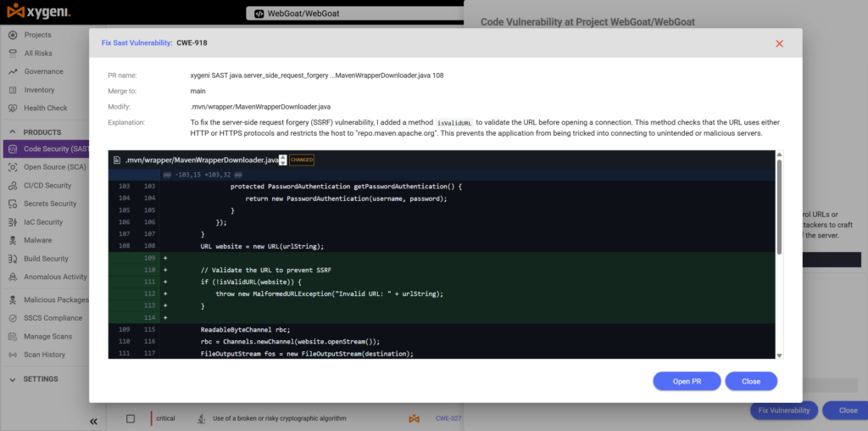The height and width of the screenshot is (431, 868).
Task: Click diff hunk header -103,15 +103,32
Action: pyautogui.click(x=203, y=175)
